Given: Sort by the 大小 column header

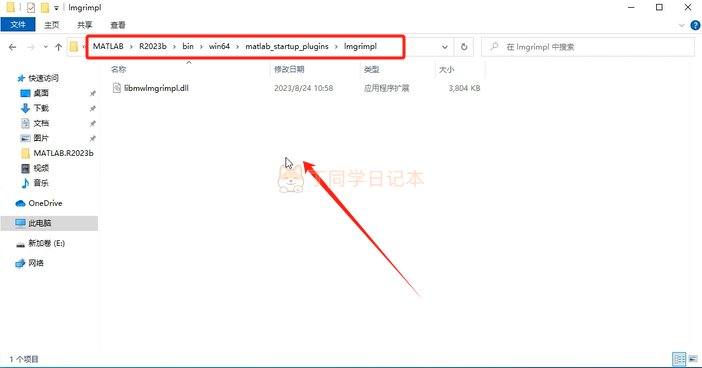Looking at the screenshot, I should 446,69.
